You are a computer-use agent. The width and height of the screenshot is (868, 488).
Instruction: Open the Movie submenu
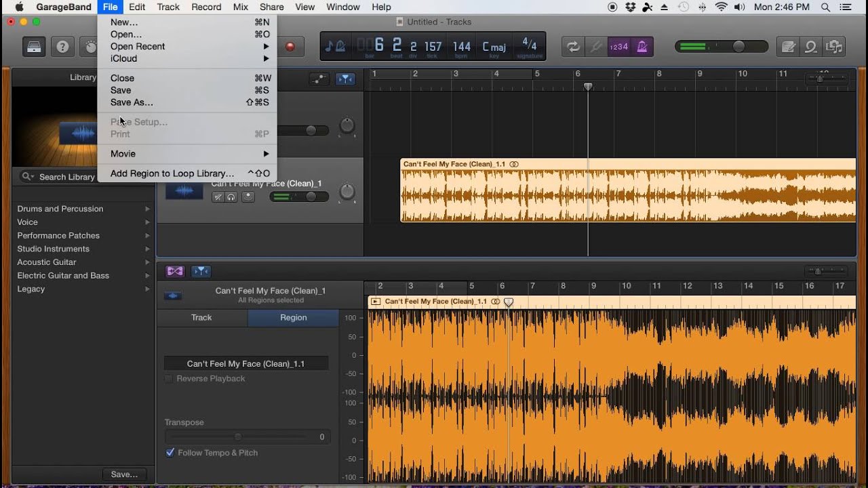[187, 154]
